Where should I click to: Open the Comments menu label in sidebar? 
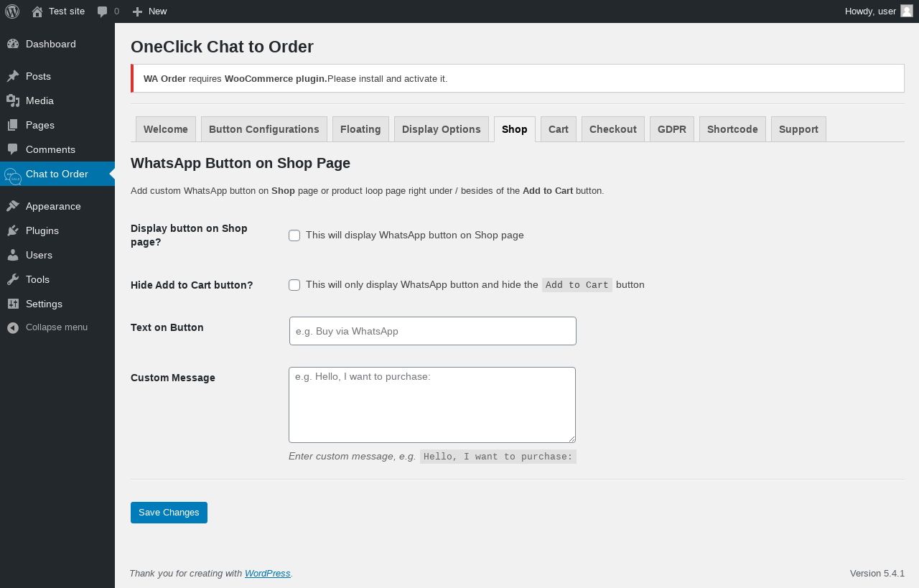click(50, 149)
